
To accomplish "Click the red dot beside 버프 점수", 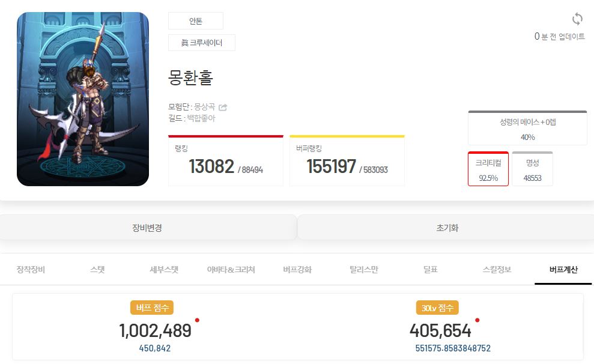I will [x=197, y=320].
